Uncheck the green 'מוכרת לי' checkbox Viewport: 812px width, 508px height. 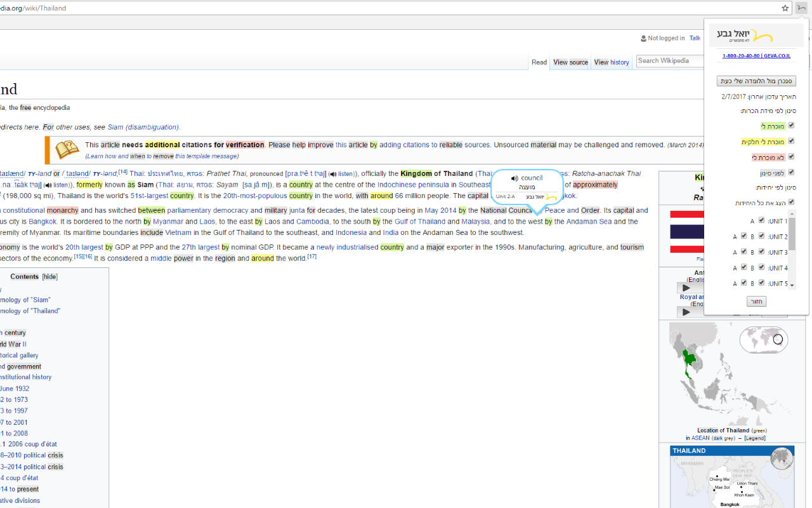pyautogui.click(x=791, y=126)
